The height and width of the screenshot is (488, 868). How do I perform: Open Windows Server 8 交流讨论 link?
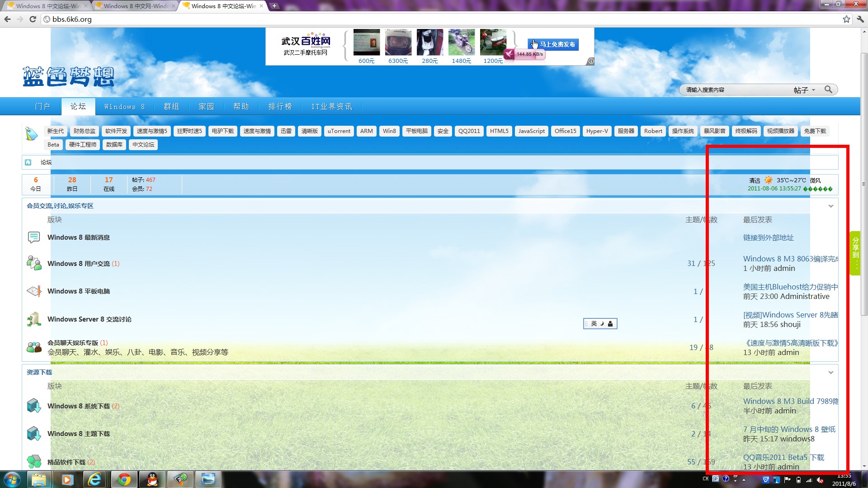(90, 319)
